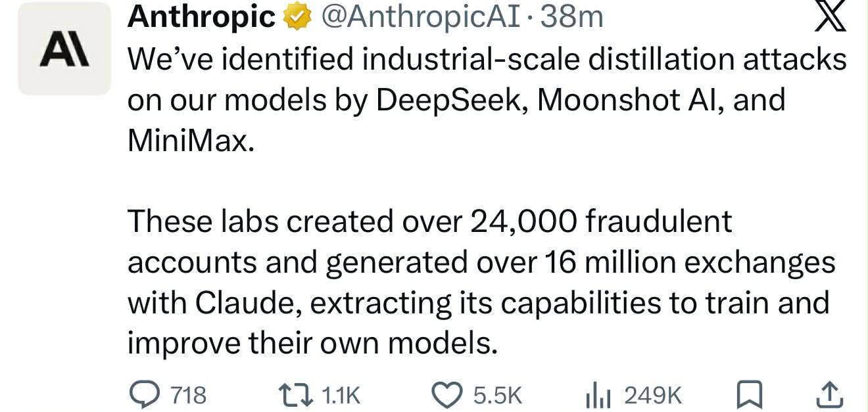Open the Anthropic profile avatar

[64, 49]
